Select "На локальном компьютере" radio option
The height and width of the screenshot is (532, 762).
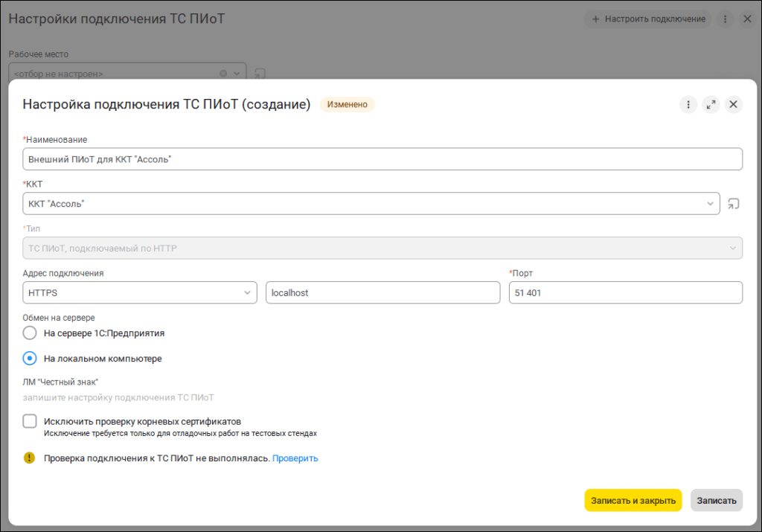pyautogui.click(x=30, y=358)
